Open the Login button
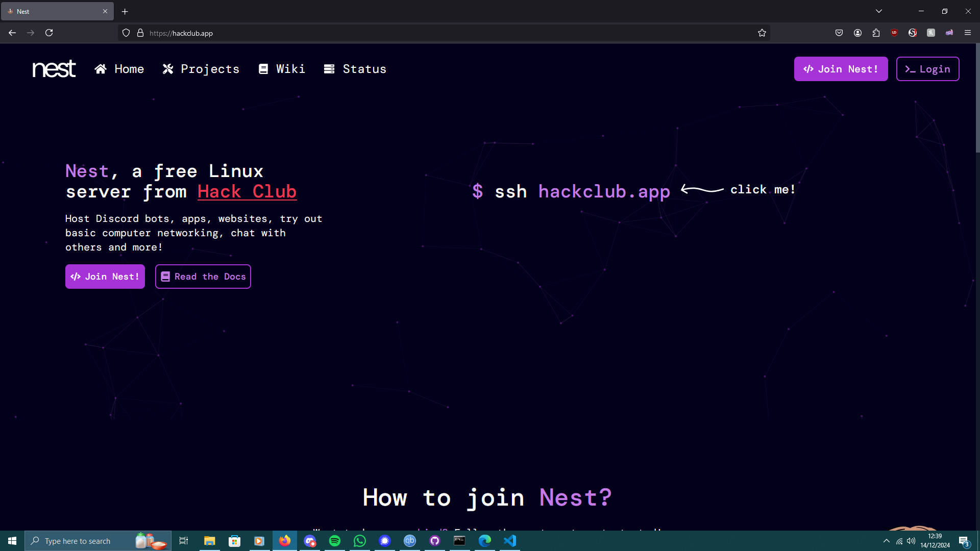The image size is (980, 551). click(x=927, y=69)
